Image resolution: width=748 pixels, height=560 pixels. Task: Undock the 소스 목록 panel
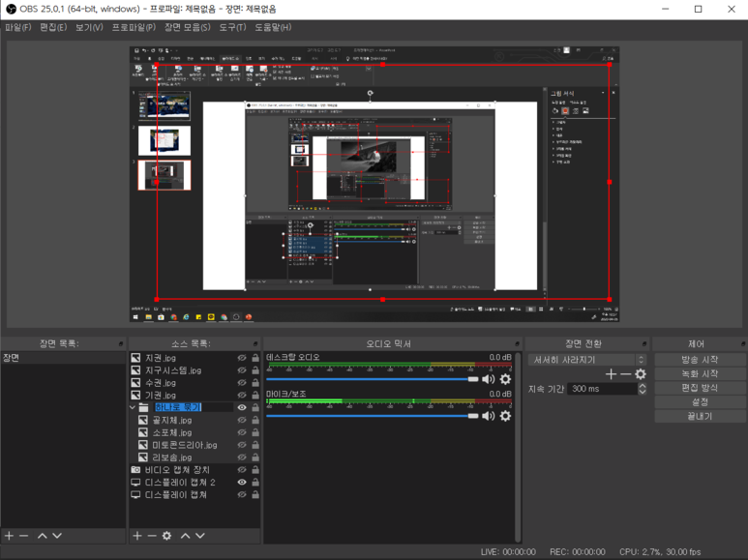point(255,344)
